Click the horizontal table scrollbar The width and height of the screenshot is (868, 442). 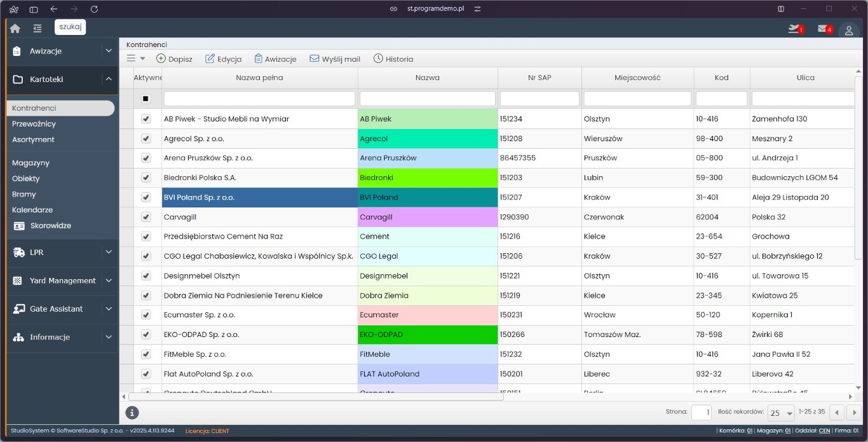coord(316,396)
